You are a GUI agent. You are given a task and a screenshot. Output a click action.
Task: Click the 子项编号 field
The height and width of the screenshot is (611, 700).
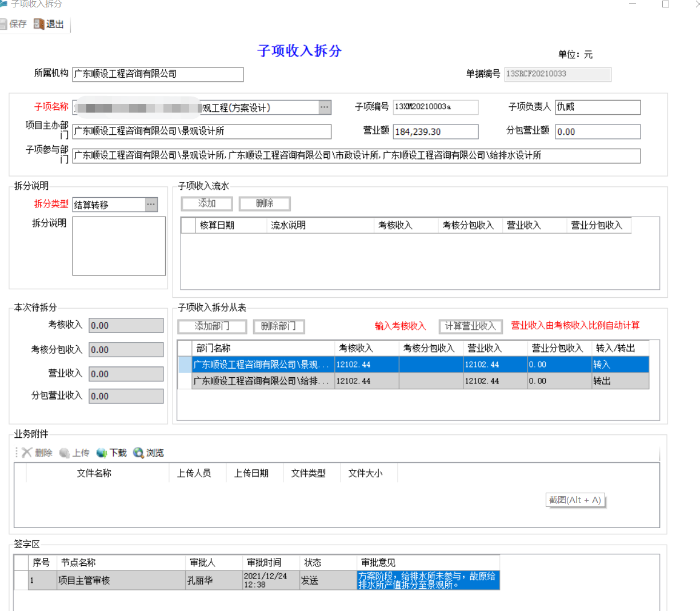click(435, 107)
